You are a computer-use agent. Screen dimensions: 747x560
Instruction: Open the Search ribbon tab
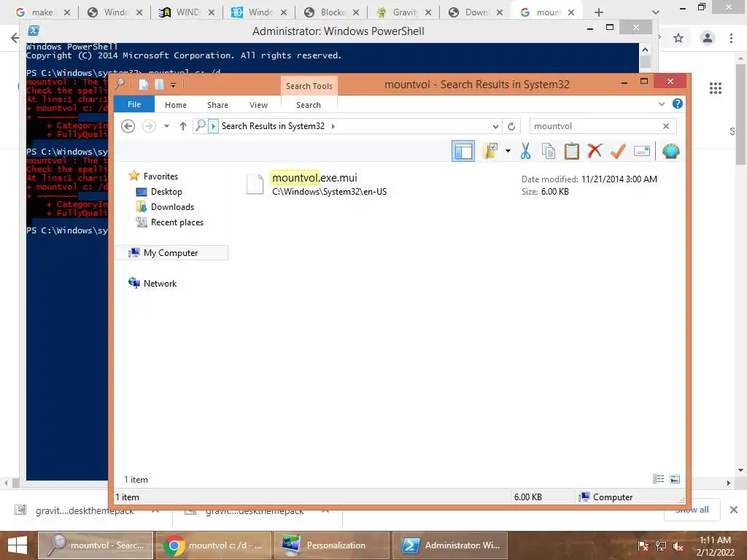[309, 105]
